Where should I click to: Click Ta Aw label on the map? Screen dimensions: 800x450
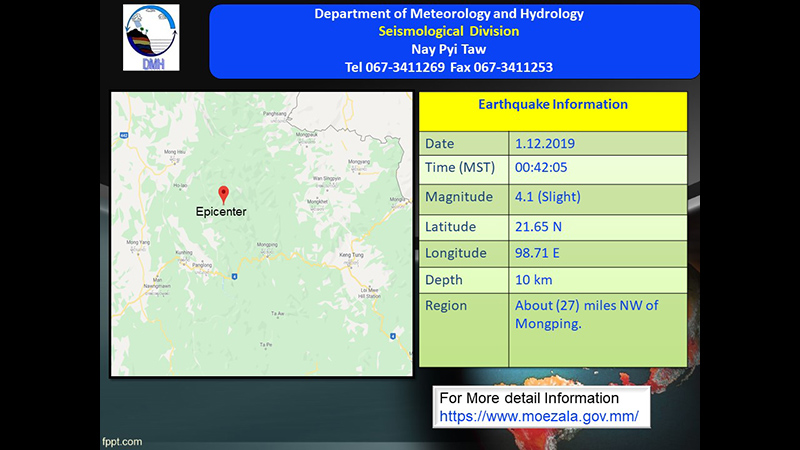point(278,314)
